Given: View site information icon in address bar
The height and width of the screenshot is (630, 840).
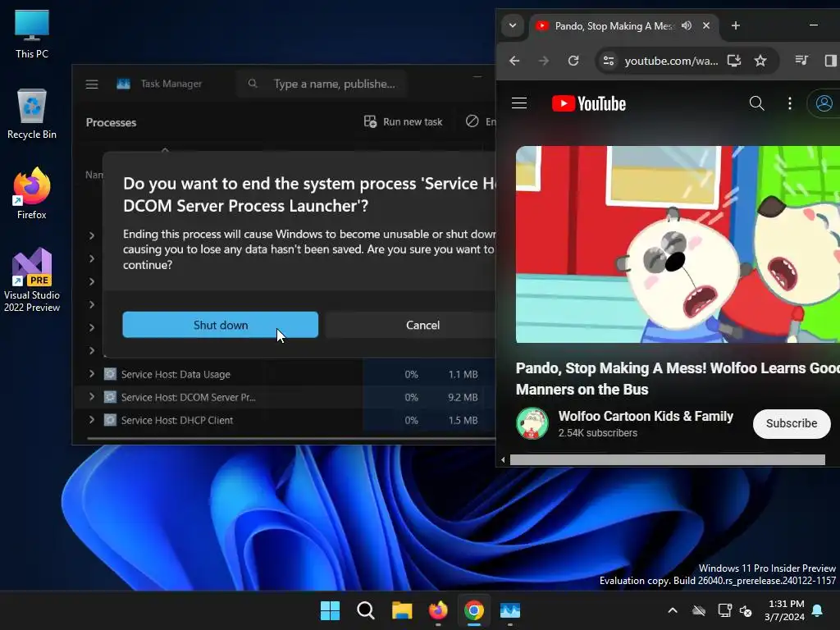Looking at the screenshot, I should click(x=608, y=61).
